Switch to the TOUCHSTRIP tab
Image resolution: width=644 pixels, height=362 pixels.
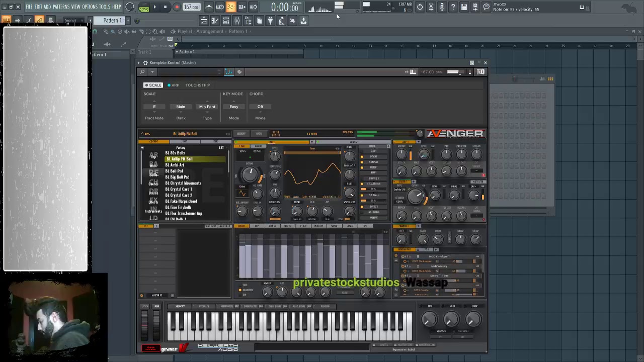pyautogui.click(x=198, y=85)
